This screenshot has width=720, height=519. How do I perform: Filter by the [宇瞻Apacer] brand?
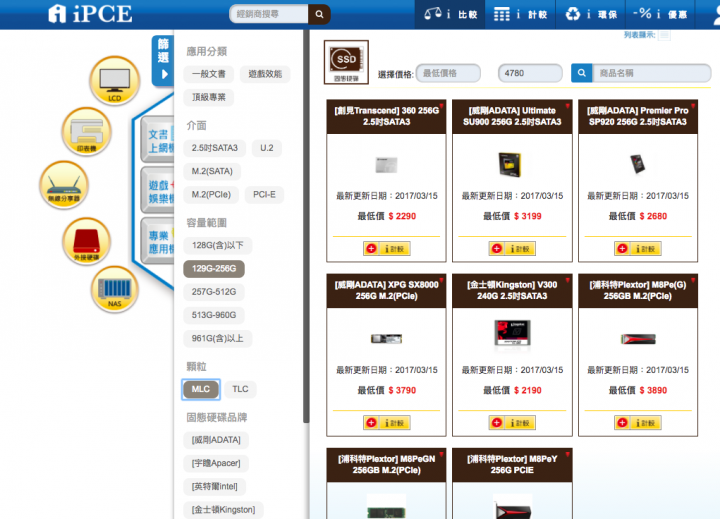[216, 463]
